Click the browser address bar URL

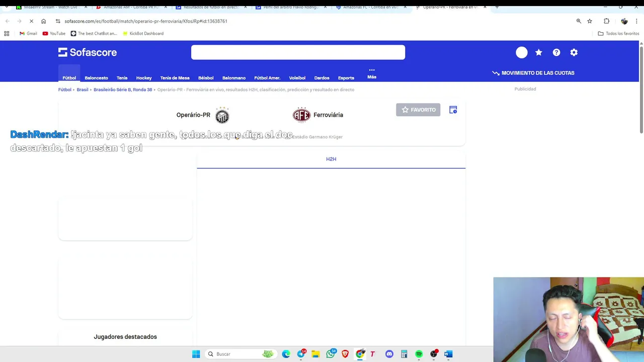click(x=145, y=21)
